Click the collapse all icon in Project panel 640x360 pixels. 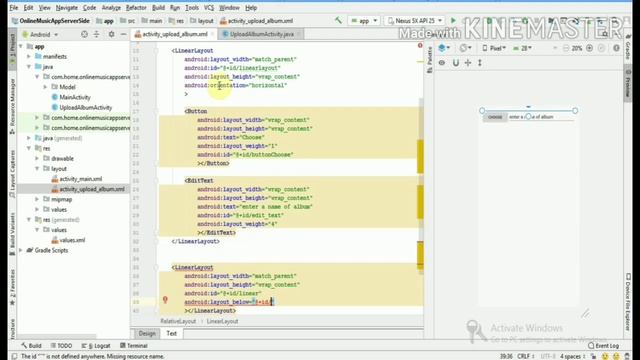(97, 34)
